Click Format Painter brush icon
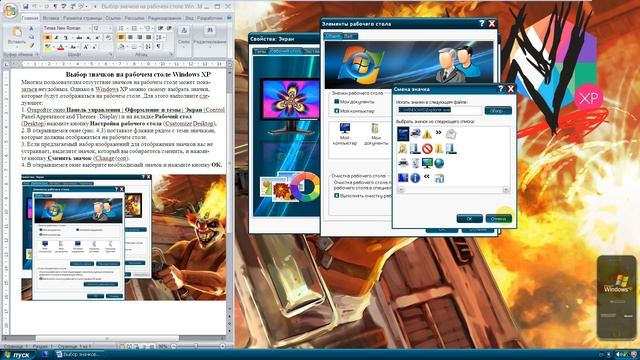Screen dimensions: 640x360 (x=31, y=46)
